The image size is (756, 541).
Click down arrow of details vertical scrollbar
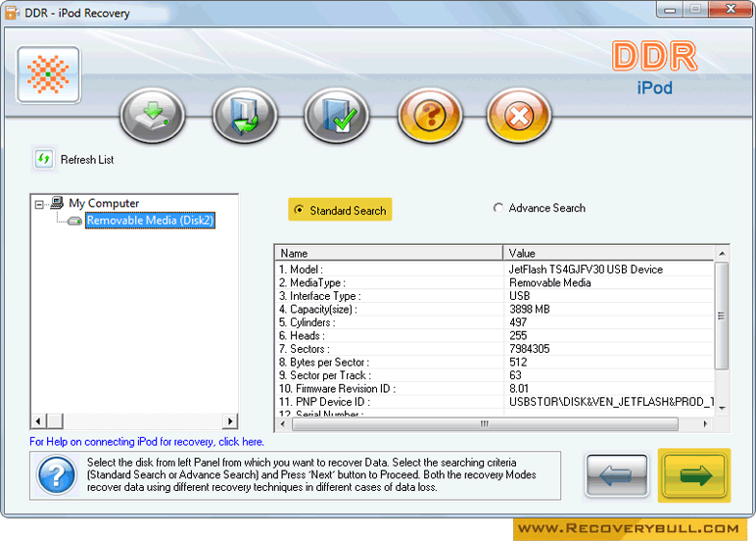(x=722, y=409)
